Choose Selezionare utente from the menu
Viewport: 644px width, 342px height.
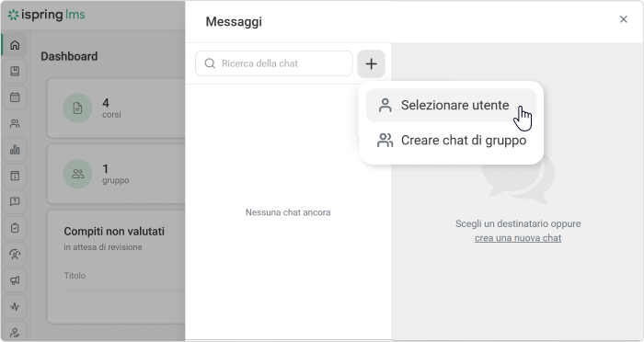(x=451, y=105)
